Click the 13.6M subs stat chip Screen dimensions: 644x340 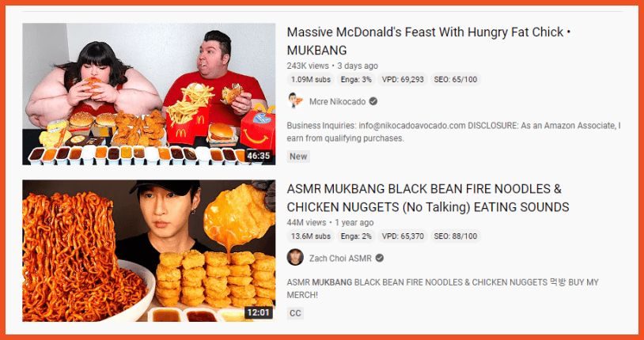[310, 236]
